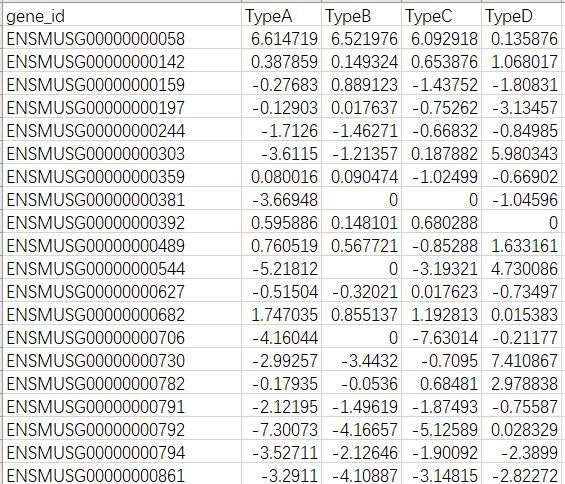Select gene ENSMUSG00000000303 cell

[122, 153]
